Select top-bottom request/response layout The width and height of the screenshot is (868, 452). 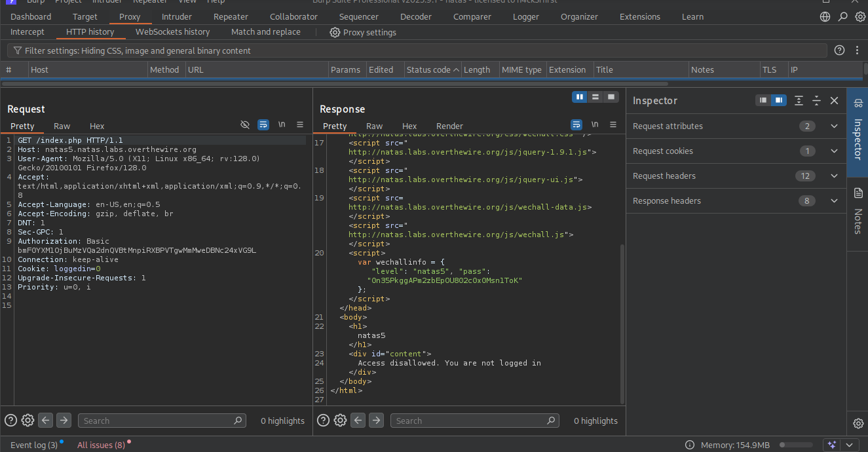pyautogui.click(x=595, y=97)
